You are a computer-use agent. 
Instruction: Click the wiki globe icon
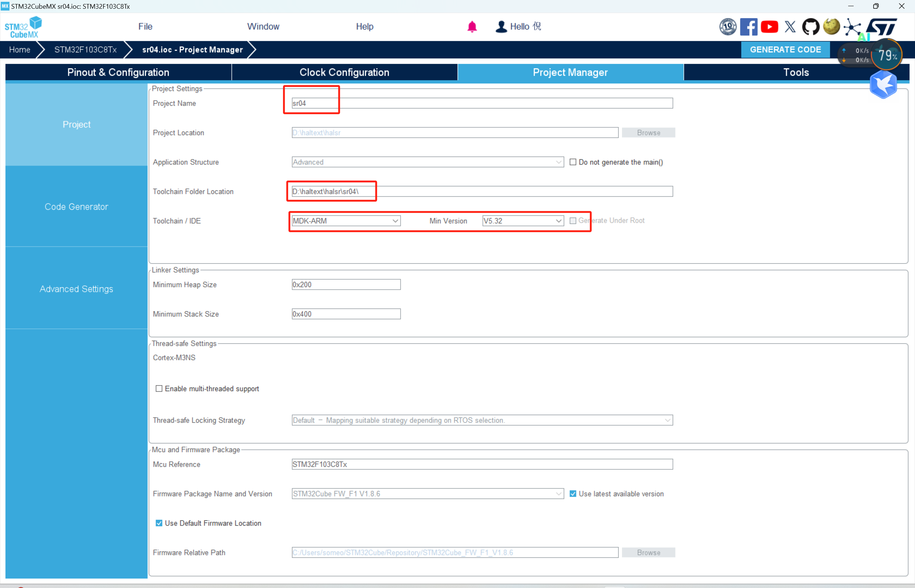point(831,27)
